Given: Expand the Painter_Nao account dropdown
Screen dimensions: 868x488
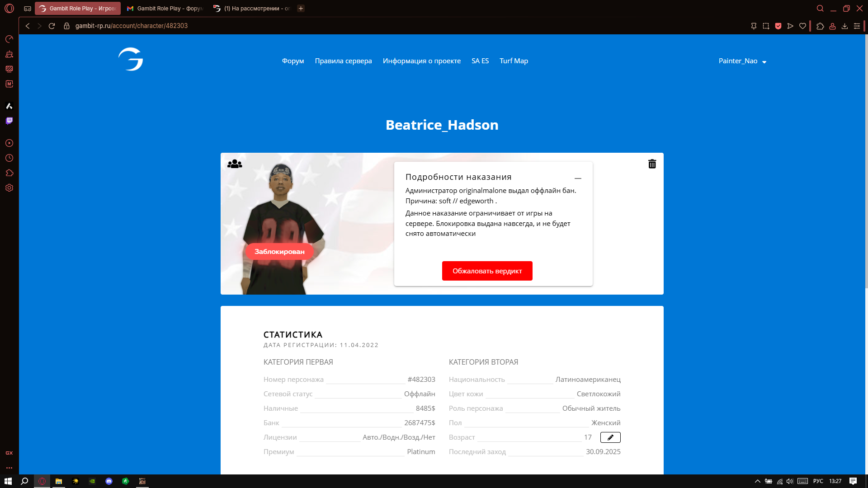Looking at the screenshot, I should [x=742, y=61].
